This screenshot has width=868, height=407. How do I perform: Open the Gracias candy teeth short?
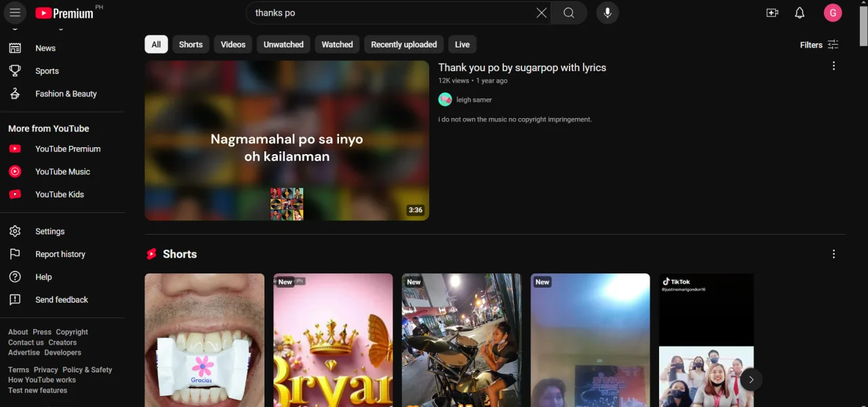click(x=204, y=340)
